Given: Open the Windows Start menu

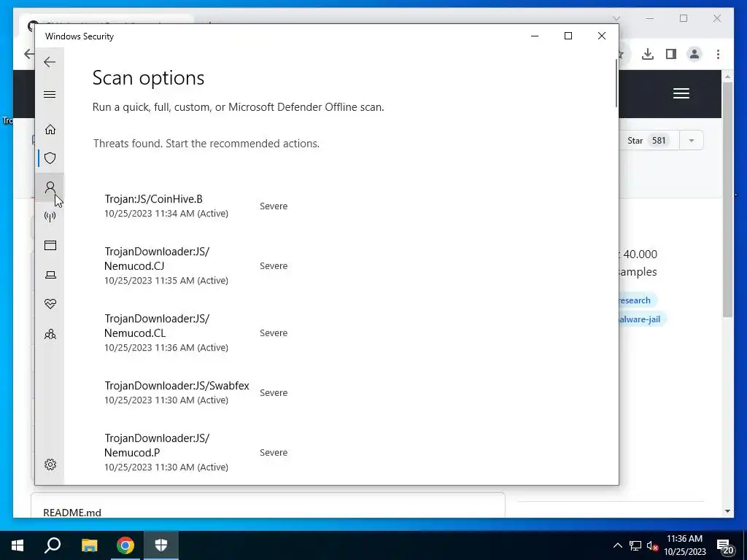Looking at the screenshot, I should pos(18,545).
